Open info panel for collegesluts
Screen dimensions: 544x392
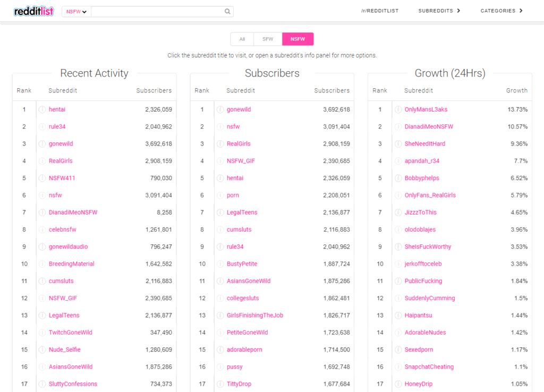(220, 299)
